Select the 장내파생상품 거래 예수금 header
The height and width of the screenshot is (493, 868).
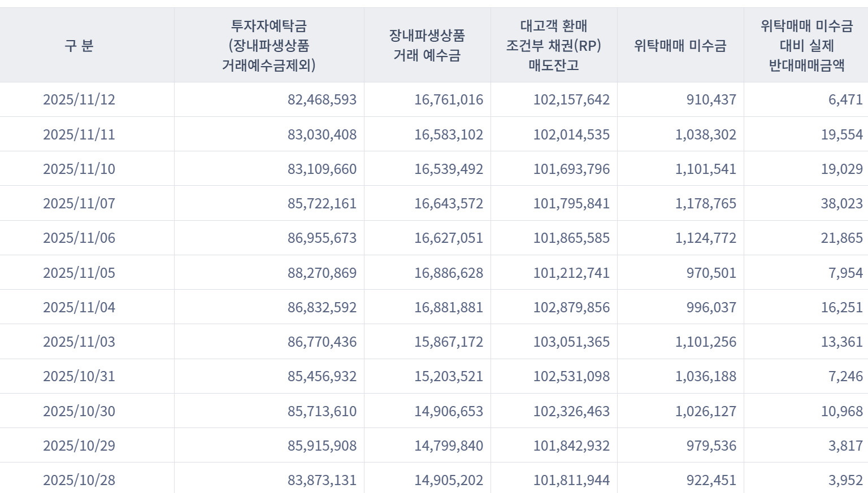(x=427, y=46)
